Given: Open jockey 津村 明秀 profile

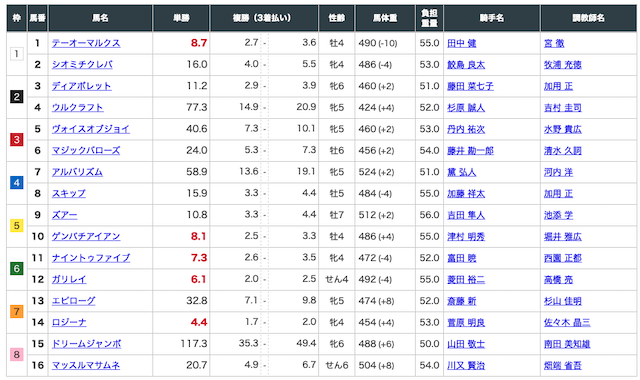Looking at the screenshot, I should (466, 237).
